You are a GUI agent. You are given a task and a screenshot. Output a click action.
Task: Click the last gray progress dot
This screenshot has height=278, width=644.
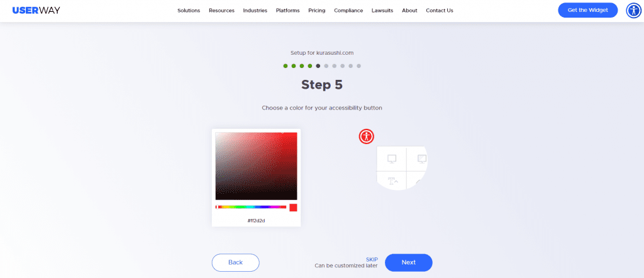pyautogui.click(x=358, y=65)
